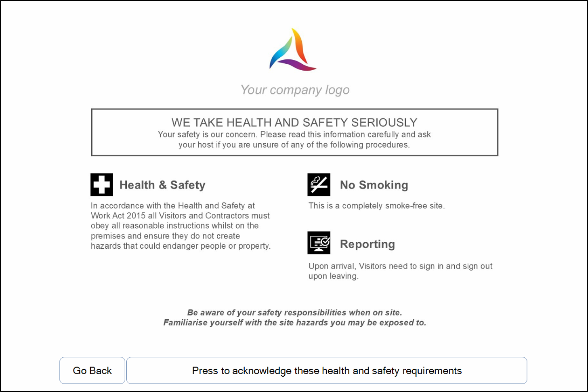
Task: Click 'Familiarise yourself with the site hazards' line
Action: click(295, 323)
